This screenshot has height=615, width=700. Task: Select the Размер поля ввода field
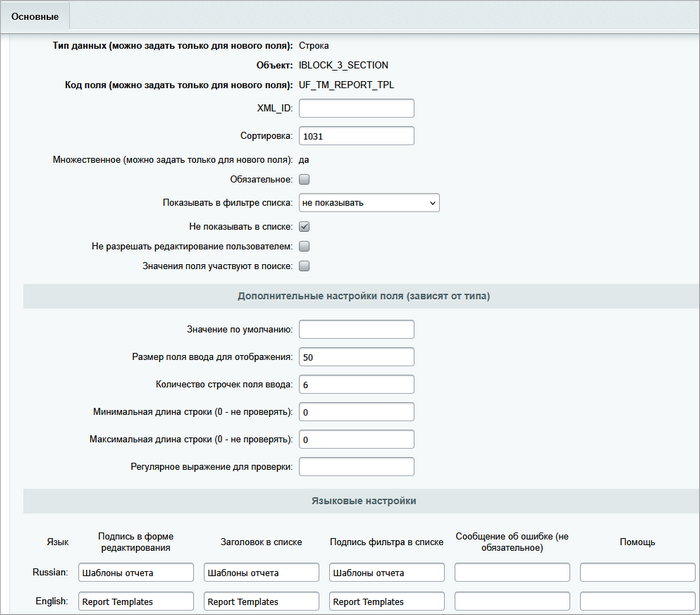[356, 357]
